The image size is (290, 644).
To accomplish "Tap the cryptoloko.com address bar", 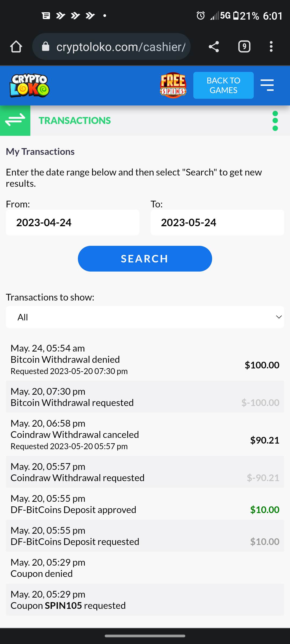I will tap(115, 47).
